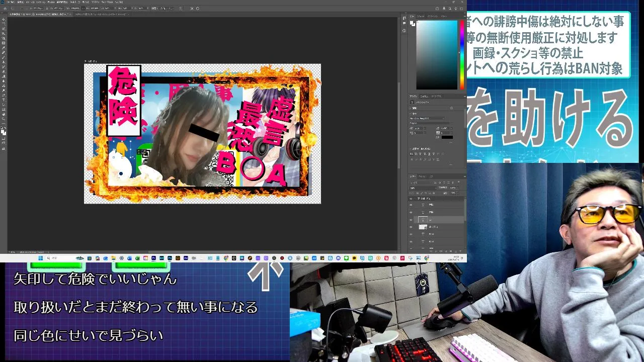Hide the shape layer with white thumbnail
The height and width of the screenshot is (362, 644).
411,227
